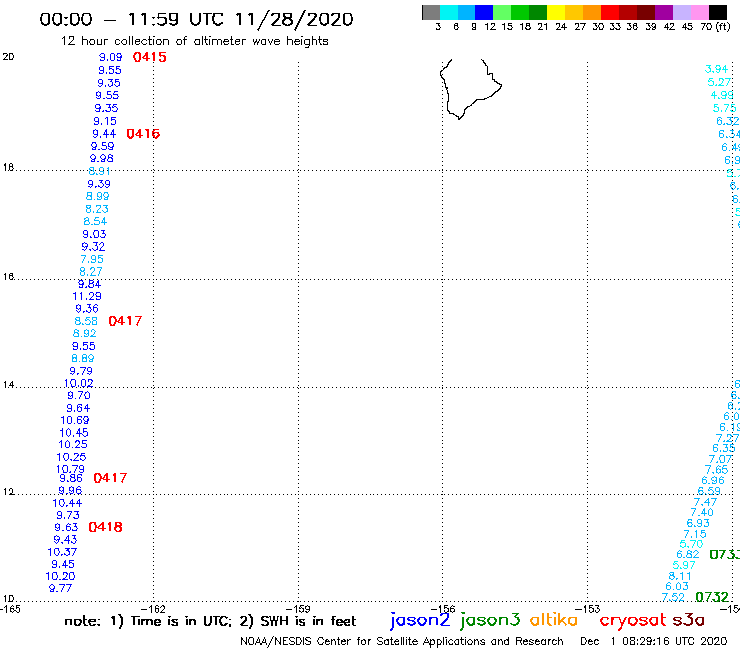Click the NOAA/NESDIS Center credit line

coord(402,641)
